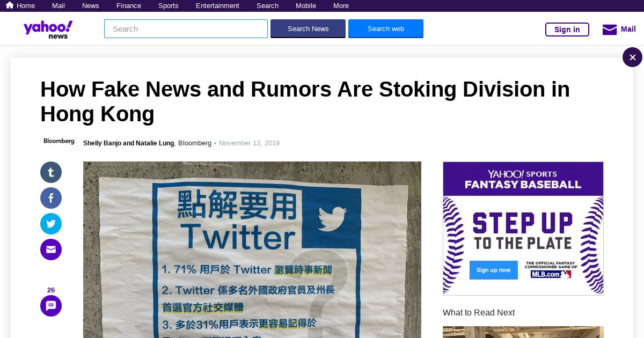Viewport: 644px width, 338px height.
Task: Open Mail from the top navigation
Action: (58, 6)
